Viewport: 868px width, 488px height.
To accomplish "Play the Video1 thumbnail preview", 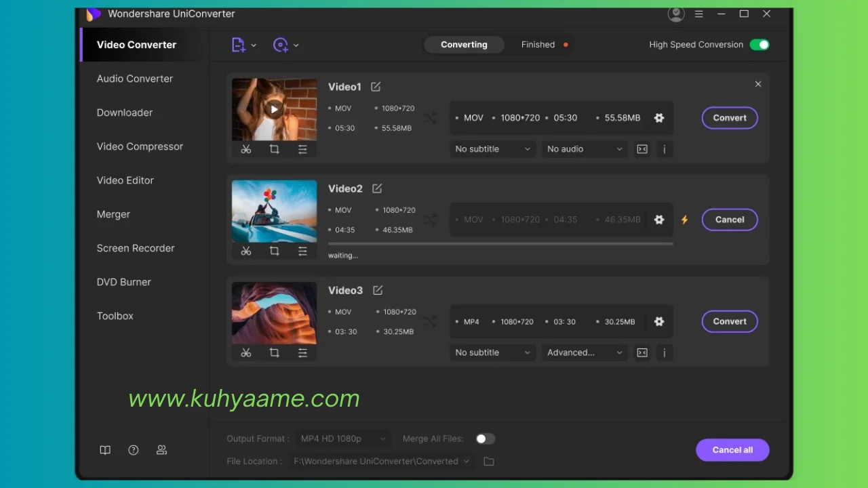I will pyautogui.click(x=274, y=108).
